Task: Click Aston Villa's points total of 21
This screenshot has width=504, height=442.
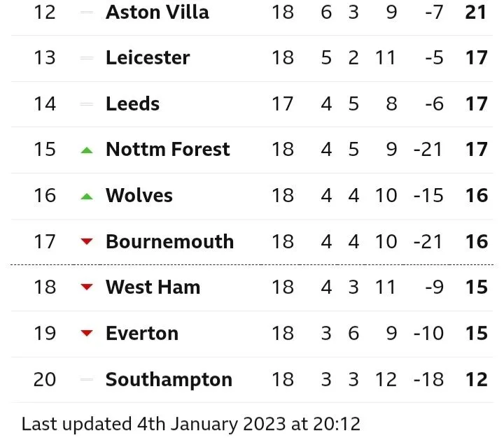Action: click(x=476, y=12)
